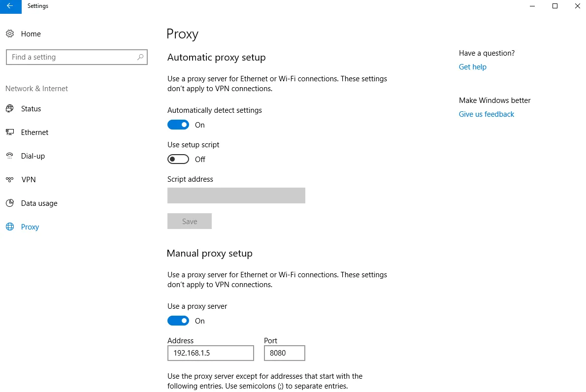586x392 pixels.
Task: Click the Give us feedback link
Action: [x=486, y=114]
